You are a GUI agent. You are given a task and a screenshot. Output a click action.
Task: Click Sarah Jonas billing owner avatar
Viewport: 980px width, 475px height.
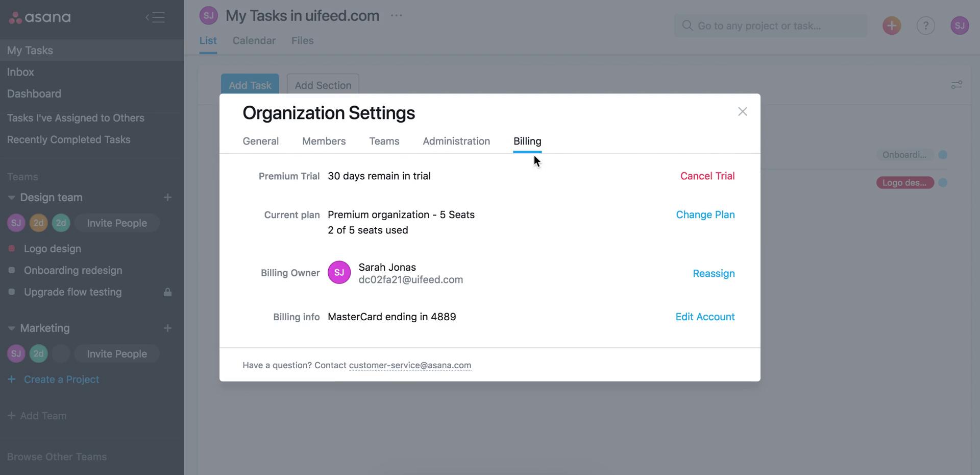pyautogui.click(x=339, y=273)
